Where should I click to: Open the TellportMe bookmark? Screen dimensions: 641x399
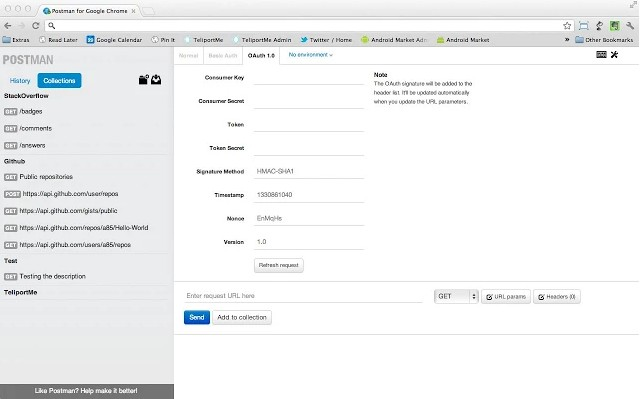pyautogui.click(x=204, y=40)
